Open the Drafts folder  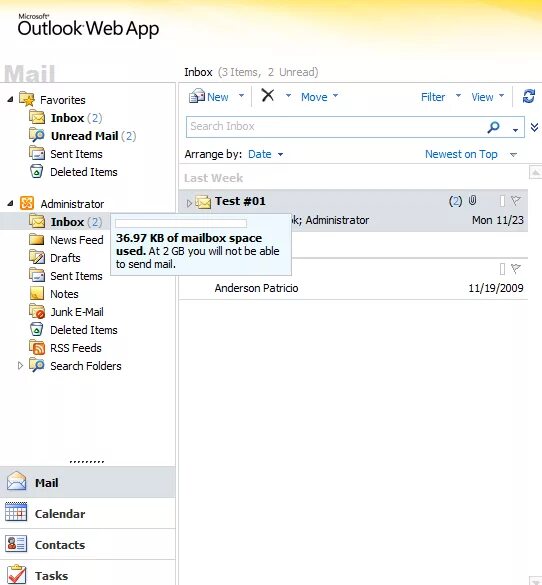[x=65, y=258]
